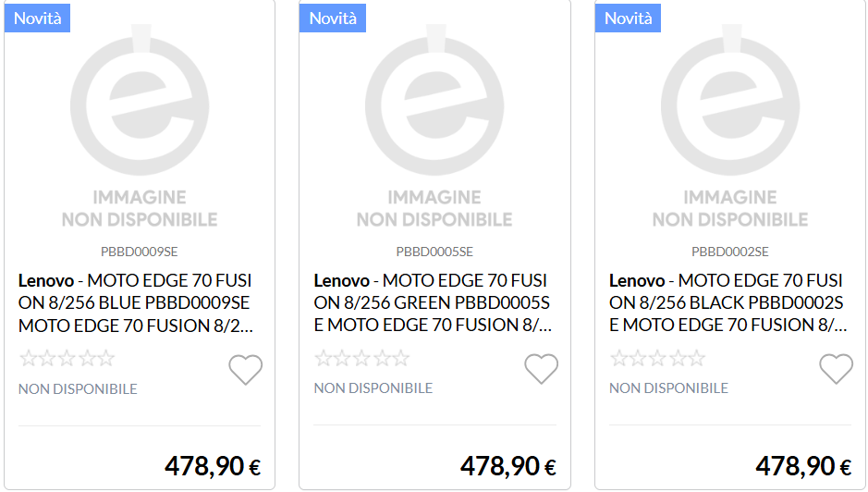Click the 478,90 € price of black phone

pyautogui.click(x=803, y=466)
